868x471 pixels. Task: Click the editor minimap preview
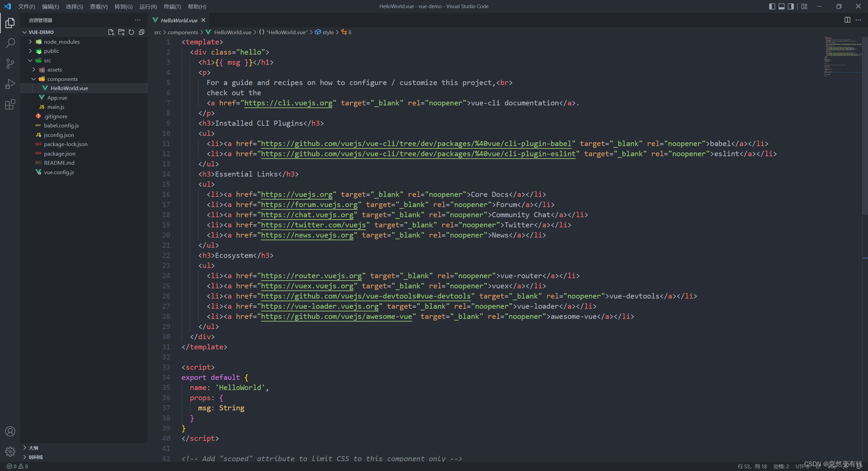point(843,57)
